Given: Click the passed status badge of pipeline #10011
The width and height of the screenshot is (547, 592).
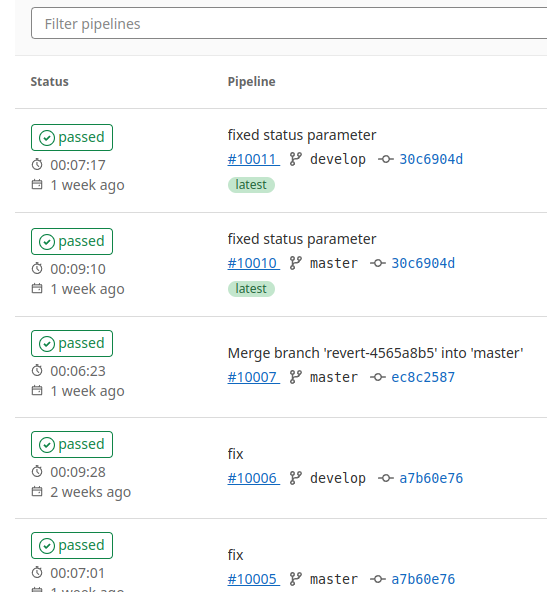Looking at the screenshot, I should coord(72,137).
